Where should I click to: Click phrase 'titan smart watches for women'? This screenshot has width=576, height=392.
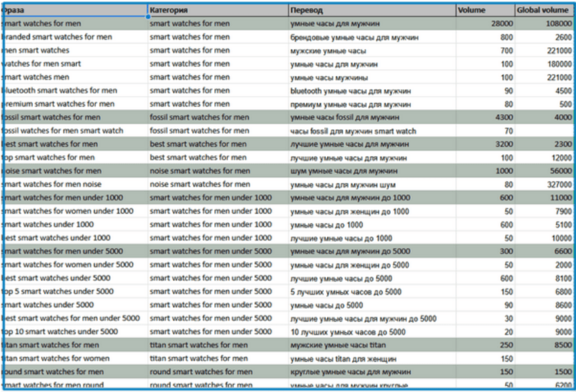[x=75, y=358]
